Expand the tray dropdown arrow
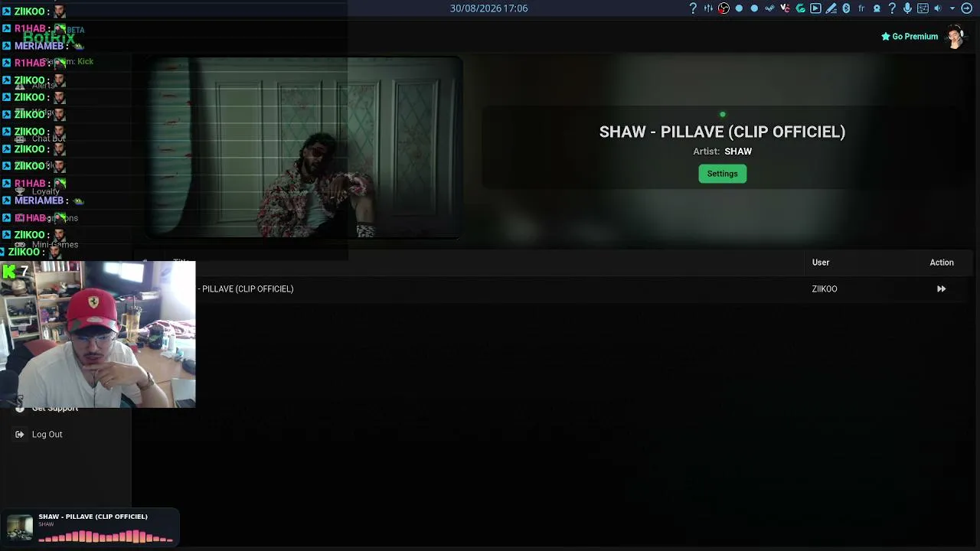 click(x=952, y=8)
